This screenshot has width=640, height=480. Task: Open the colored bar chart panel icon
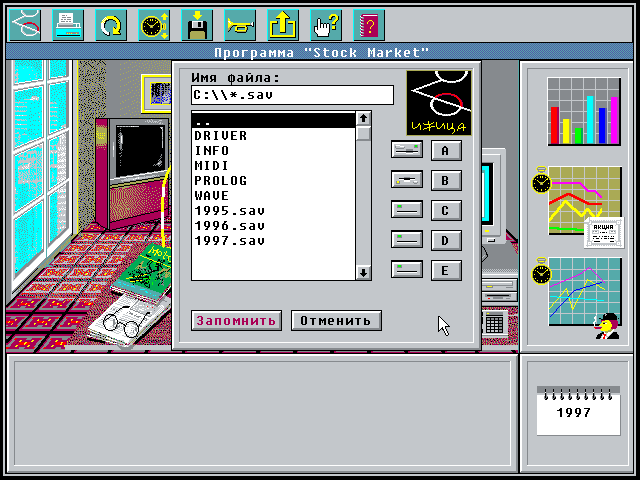(x=584, y=111)
